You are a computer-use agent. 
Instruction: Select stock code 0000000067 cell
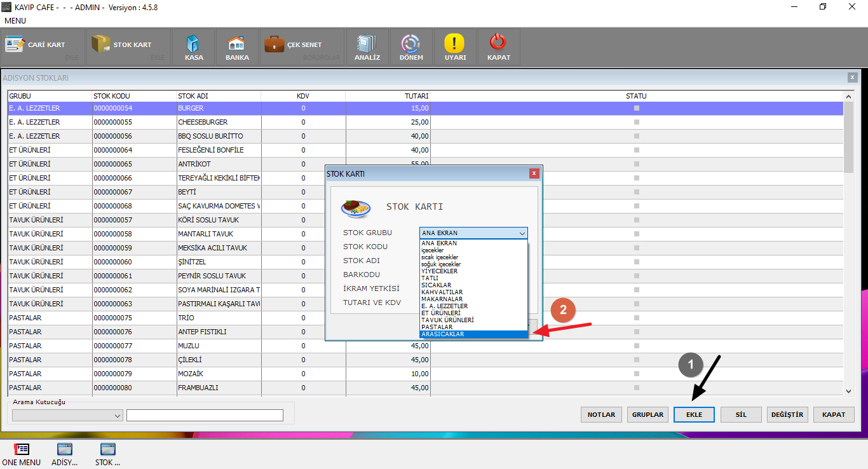coord(134,192)
